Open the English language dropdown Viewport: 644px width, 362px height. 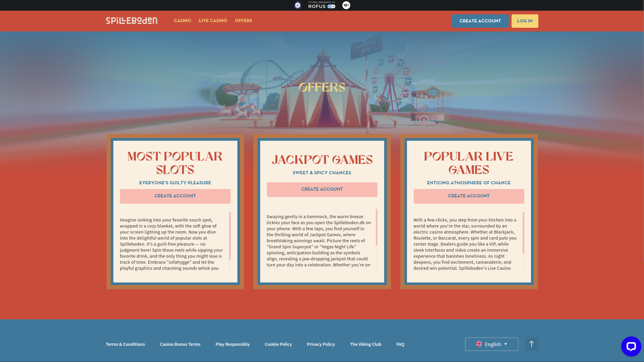[492, 344]
